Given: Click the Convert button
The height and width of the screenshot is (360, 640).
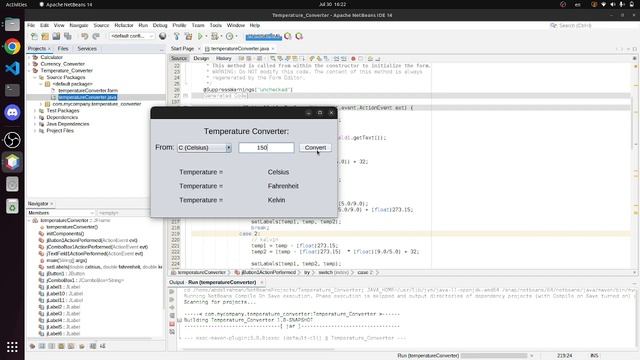Looking at the screenshot, I should pyautogui.click(x=316, y=148).
